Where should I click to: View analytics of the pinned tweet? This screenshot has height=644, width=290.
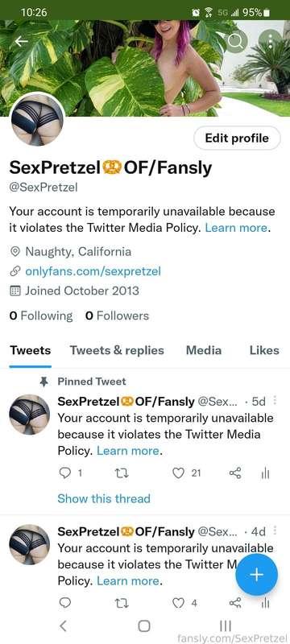[265, 473]
